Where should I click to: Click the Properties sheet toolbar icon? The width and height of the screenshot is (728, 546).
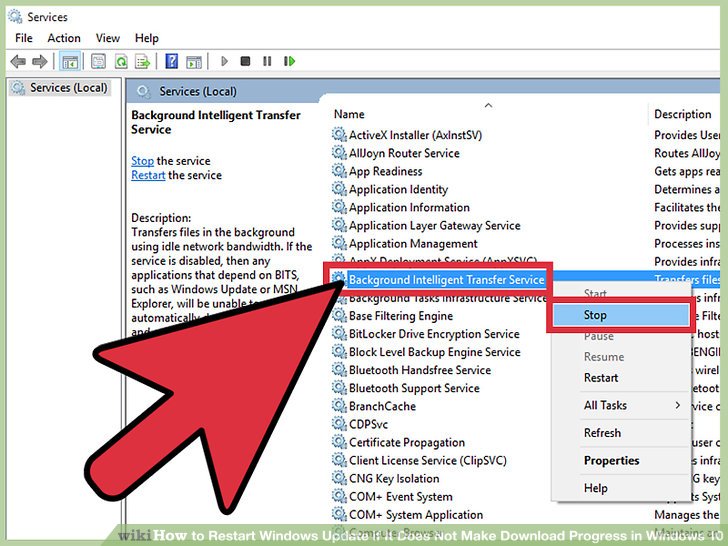(x=98, y=61)
